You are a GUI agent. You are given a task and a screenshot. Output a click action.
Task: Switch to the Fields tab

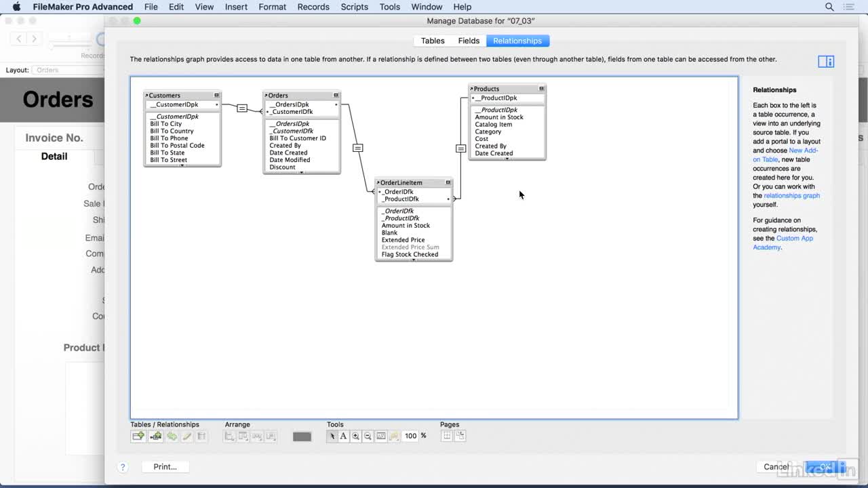coord(469,41)
